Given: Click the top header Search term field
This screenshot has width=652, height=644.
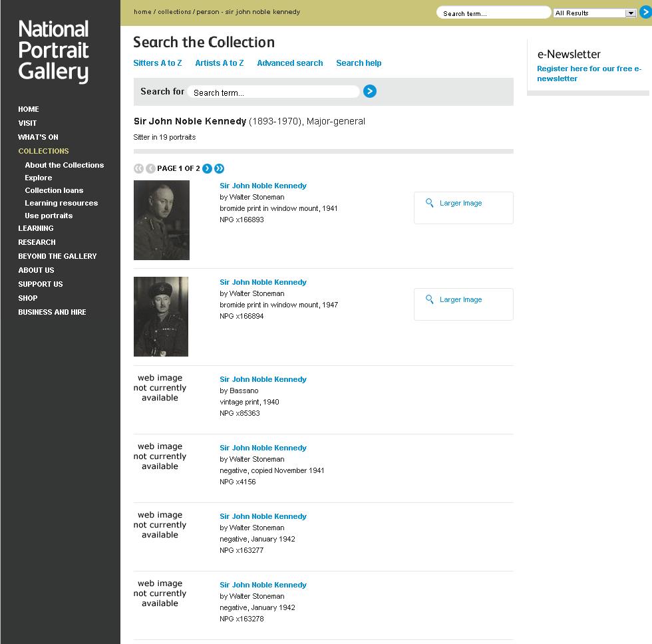Looking at the screenshot, I should (x=494, y=13).
